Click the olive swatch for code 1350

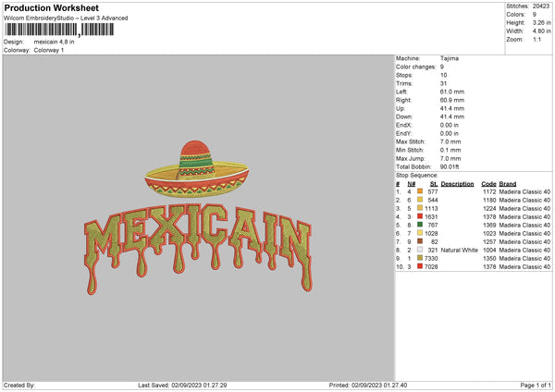coord(420,258)
